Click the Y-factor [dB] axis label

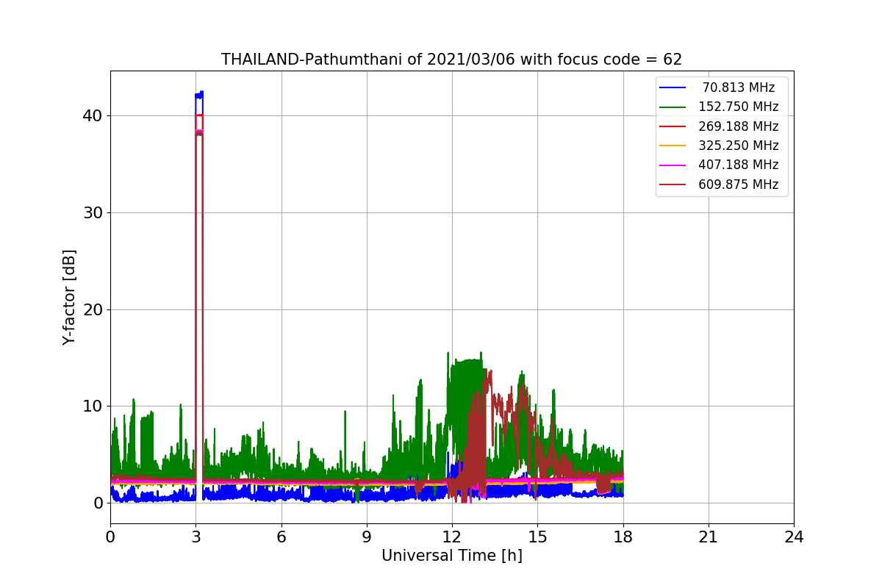pyautogui.click(x=69, y=297)
